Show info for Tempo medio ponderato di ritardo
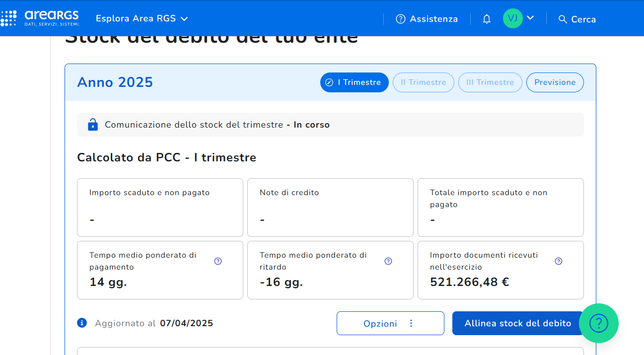 tap(388, 261)
